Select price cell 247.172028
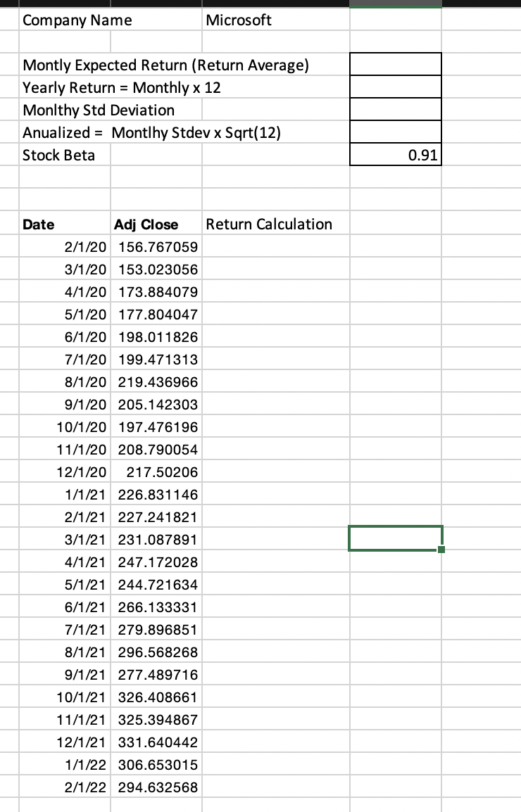521x812 pixels. 156,562
